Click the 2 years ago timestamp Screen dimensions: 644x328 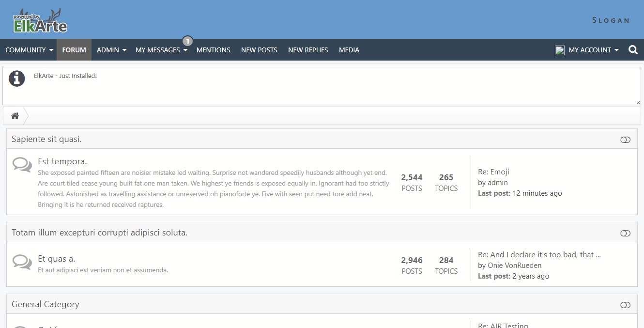tap(531, 276)
